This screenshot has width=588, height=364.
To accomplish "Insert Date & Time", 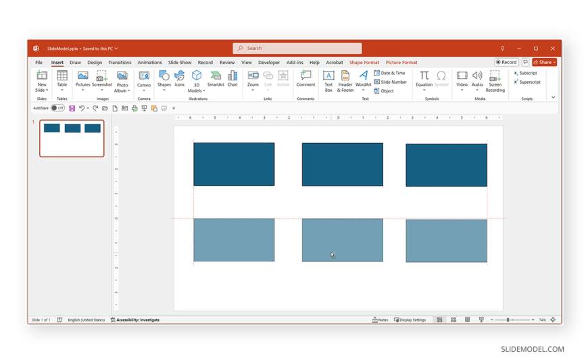I will (389, 73).
